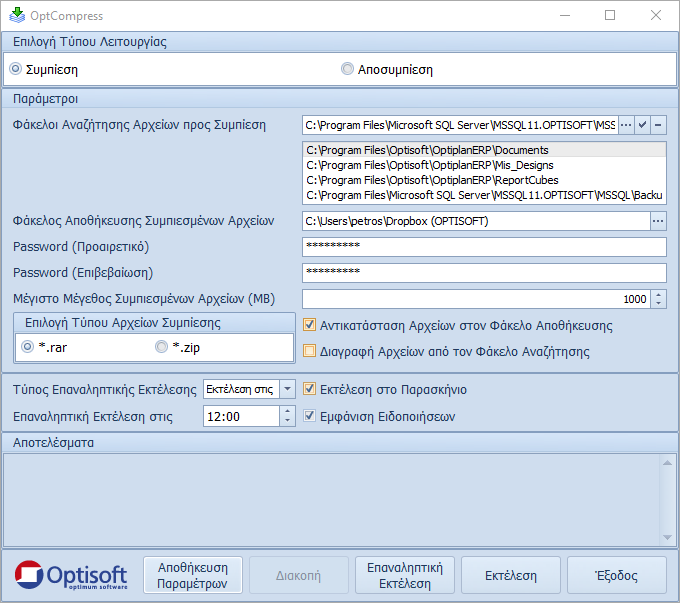Click the Αποθήκευση Παραμέτρων button

pos(194,576)
